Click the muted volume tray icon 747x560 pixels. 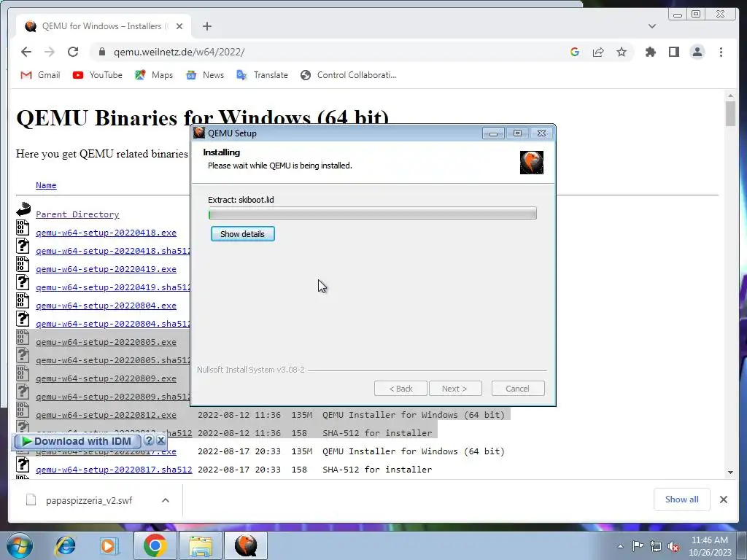pos(673,546)
